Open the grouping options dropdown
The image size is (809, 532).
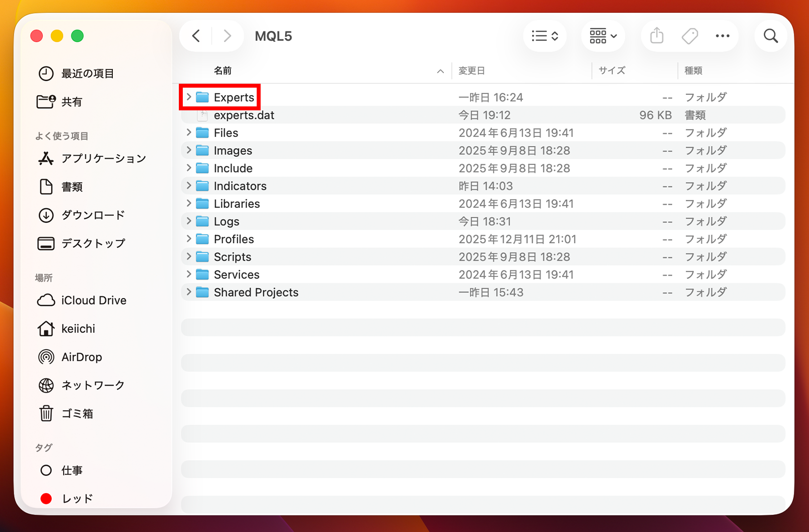tap(603, 36)
